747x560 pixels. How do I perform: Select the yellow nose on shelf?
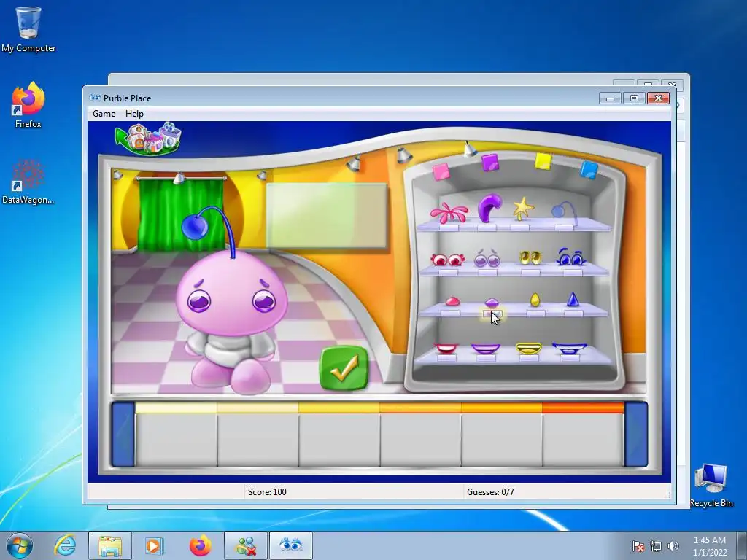[x=535, y=300]
